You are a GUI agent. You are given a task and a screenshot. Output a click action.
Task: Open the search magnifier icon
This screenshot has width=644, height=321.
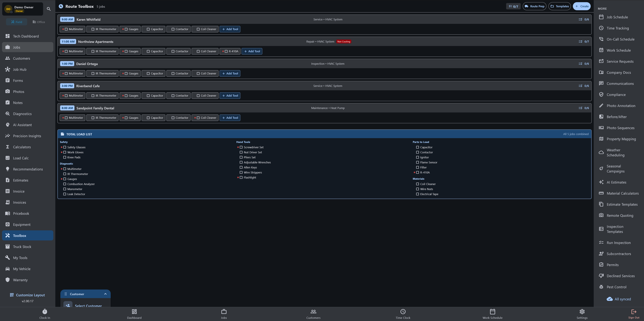[x=49, y=9]
